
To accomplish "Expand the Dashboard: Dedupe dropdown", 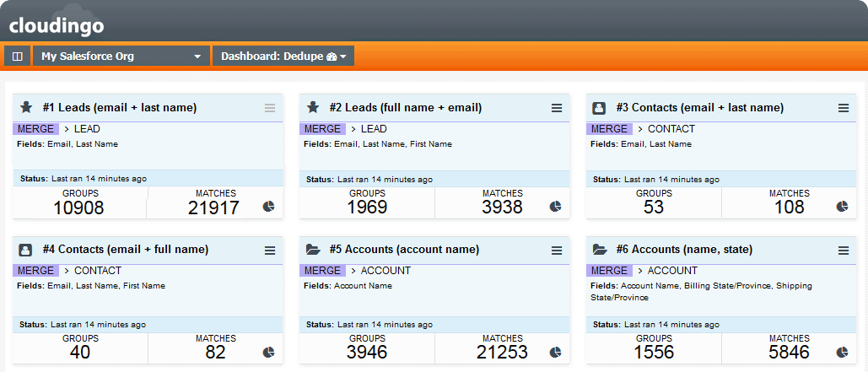I will (283, 57).
